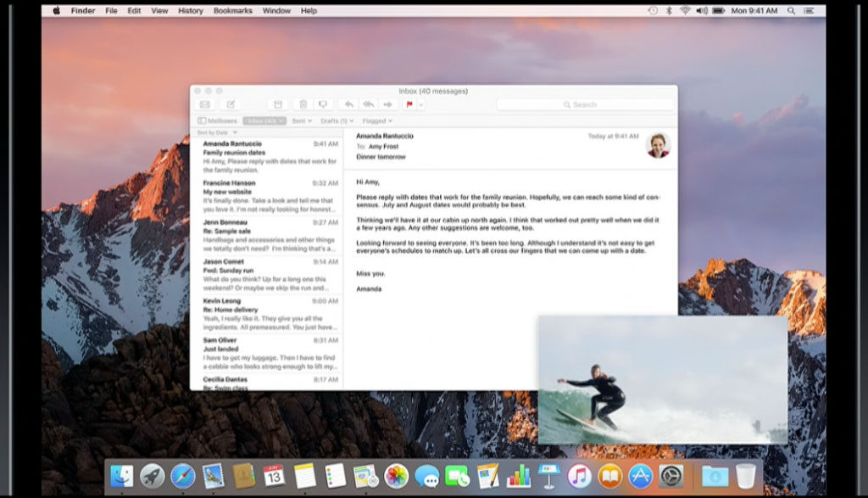Screen dimensions: 868x498
Task: Click the Wi-Fi menu bar icon
Action: click(x=685, y=10)
